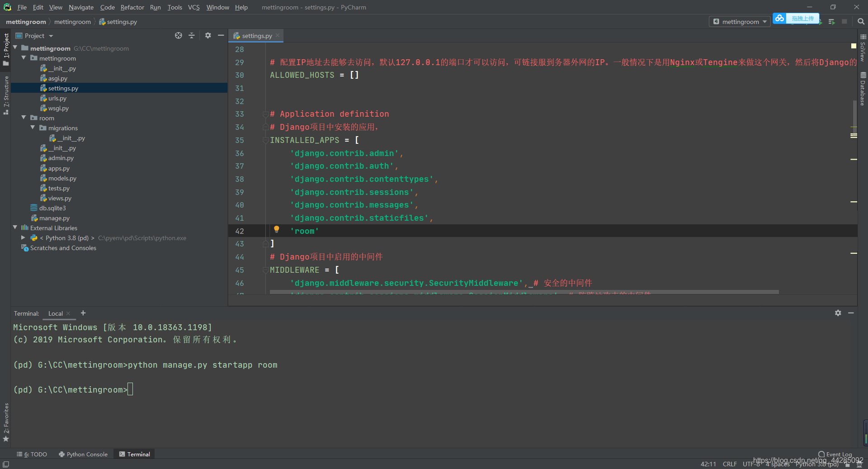Fold the INSTALLED_APPS list on line 35
Image resolution: width=868 pixels, height=469 pixels.
click(266, 140)
